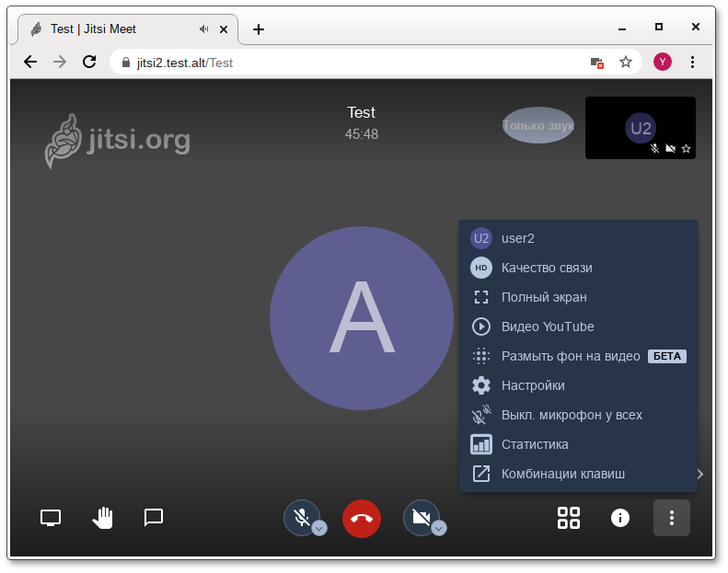Reload the page
Viewport: 728px width, 573px height.
tap(89, 62)
